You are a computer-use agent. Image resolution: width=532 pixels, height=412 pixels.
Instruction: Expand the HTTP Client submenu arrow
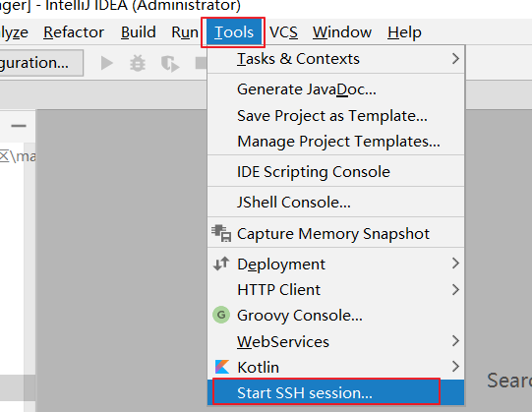(x=455, y=289)
